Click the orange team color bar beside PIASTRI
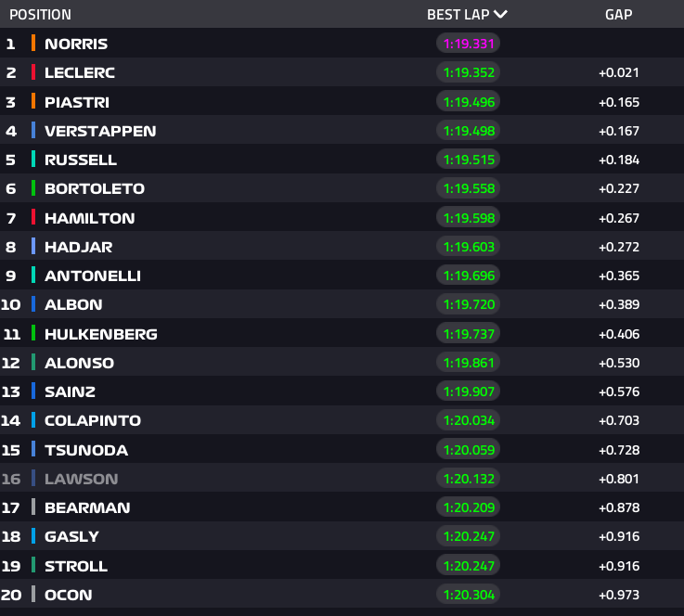 point(33,102)
